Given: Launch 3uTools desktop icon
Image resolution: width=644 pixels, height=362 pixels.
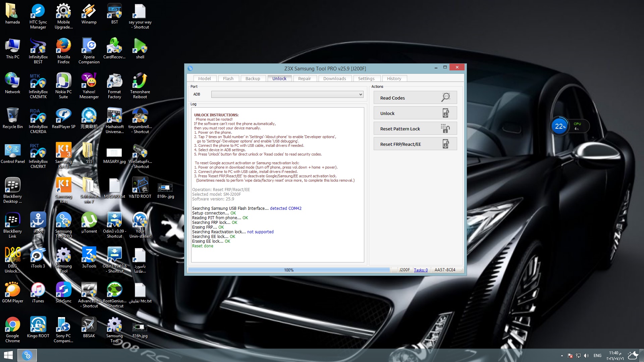Looking at the screenshot, I should [x=89, y=258].
